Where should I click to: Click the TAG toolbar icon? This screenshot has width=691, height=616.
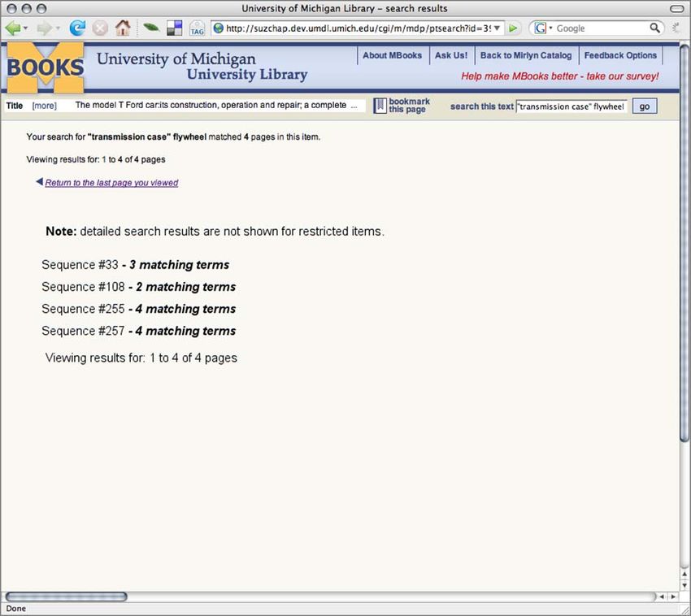(x=197, y=28)
